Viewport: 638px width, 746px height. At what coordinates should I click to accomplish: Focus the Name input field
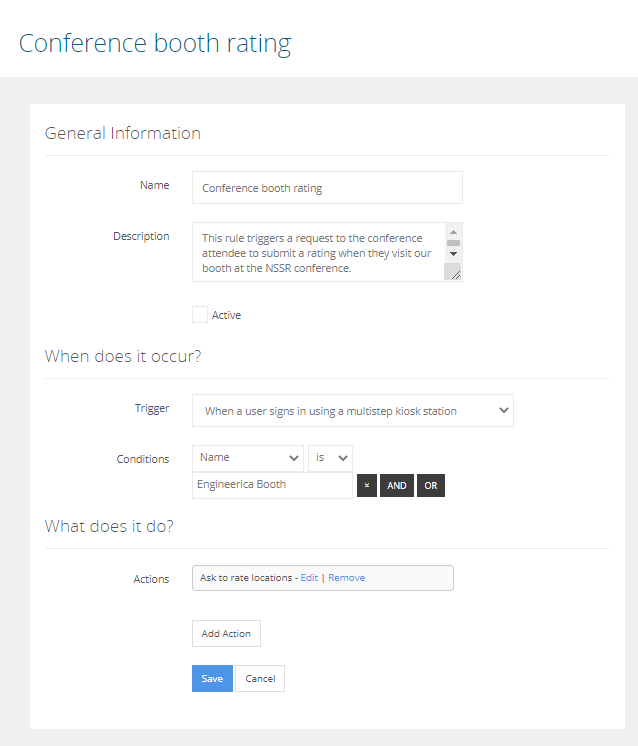coord(327,187)
